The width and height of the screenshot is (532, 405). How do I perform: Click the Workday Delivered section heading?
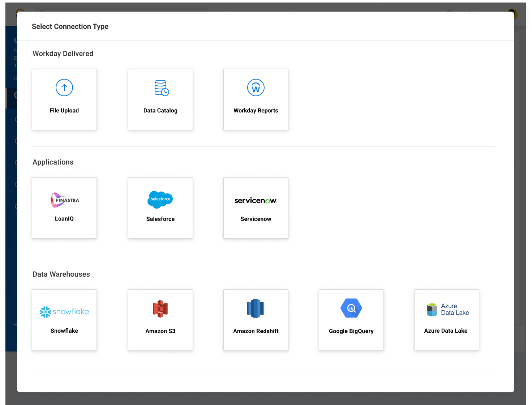[63, 54]
